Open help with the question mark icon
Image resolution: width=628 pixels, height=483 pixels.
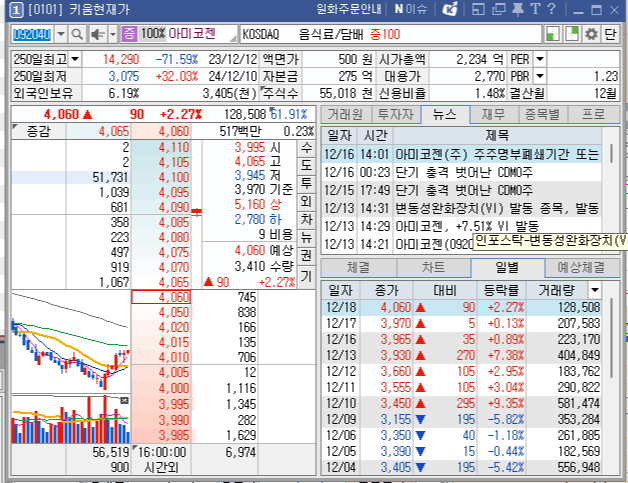552,9
